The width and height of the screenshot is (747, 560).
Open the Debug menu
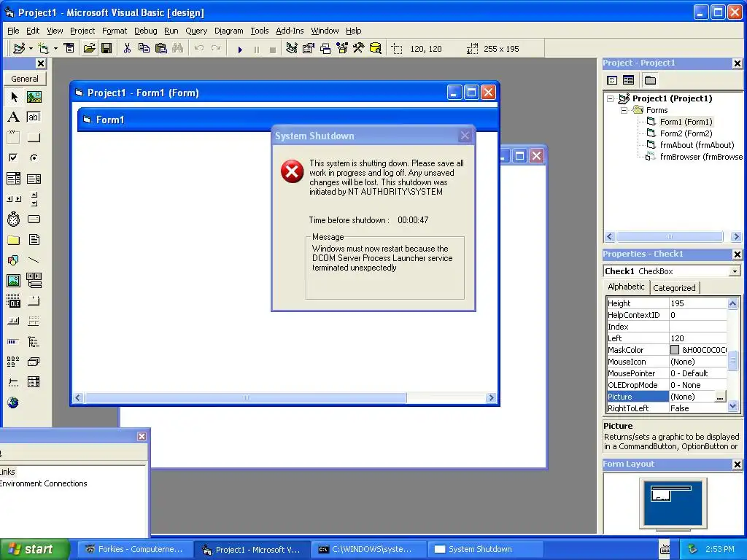[145, 31]
